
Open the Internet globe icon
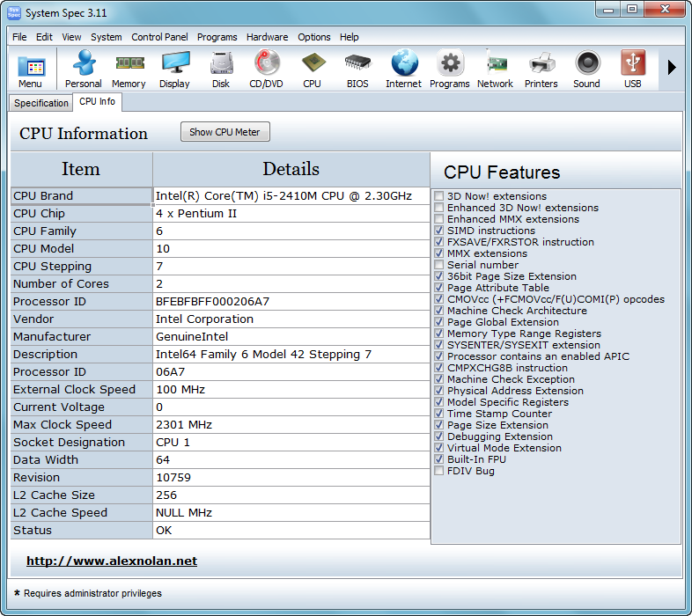[403, 69]
